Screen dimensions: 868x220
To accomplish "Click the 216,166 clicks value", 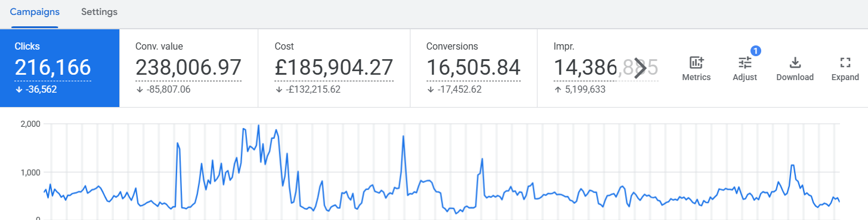I will 52,68.
